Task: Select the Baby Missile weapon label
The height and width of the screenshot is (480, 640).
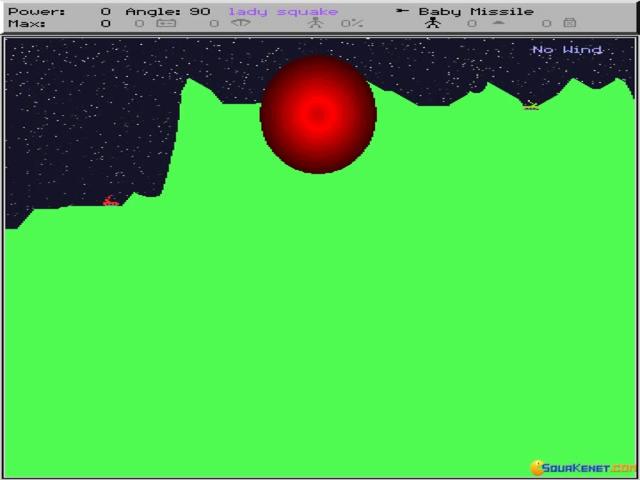Action: [476, 11]
